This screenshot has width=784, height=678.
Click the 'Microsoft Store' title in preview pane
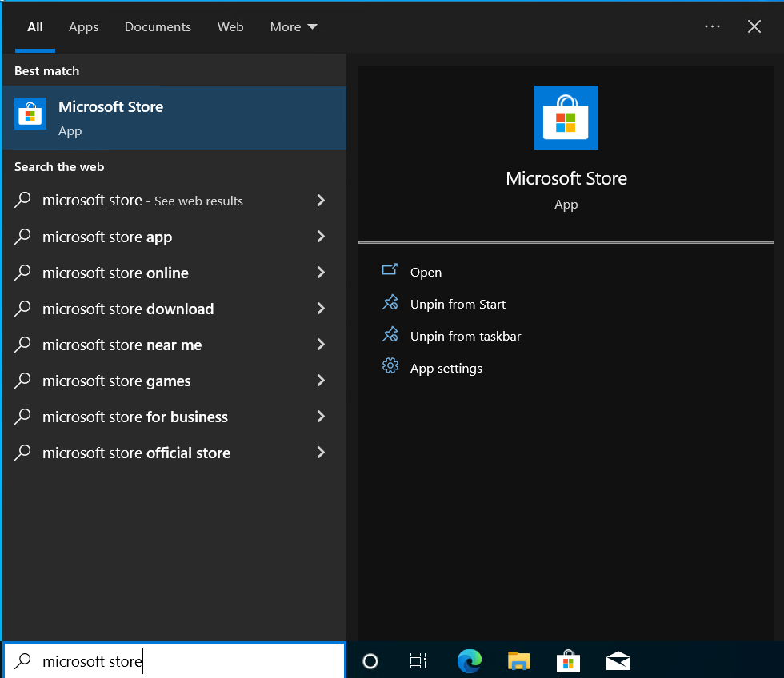point(566,178)
